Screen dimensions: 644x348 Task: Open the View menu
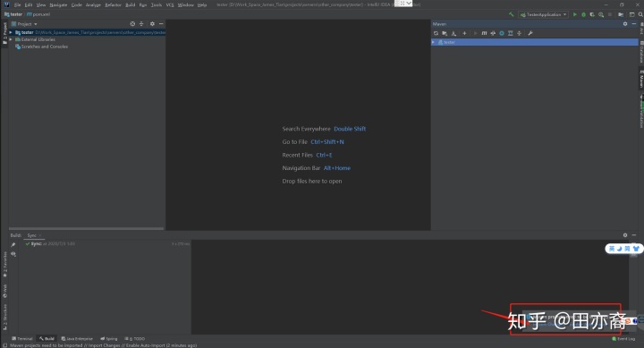tap(41, 5)
